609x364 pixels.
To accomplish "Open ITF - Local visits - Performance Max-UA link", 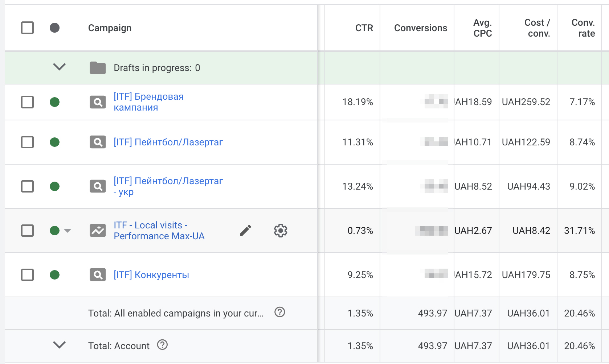I will pyautogui.click(x=159, y=231).
